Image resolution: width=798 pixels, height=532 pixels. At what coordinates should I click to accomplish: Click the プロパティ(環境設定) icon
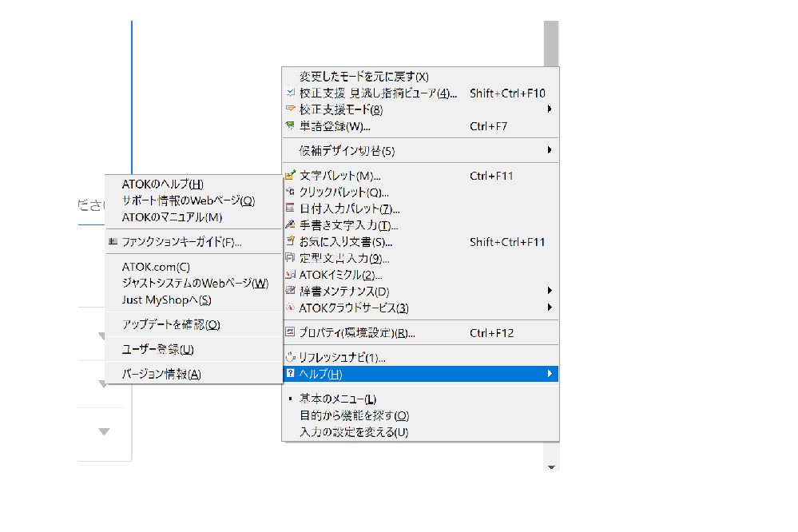291,332
